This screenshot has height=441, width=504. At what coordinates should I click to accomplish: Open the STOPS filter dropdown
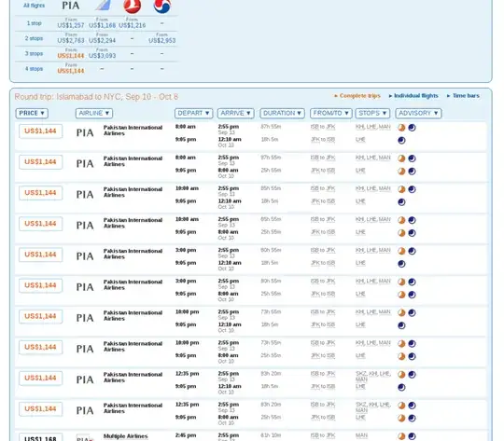(372, 113)
